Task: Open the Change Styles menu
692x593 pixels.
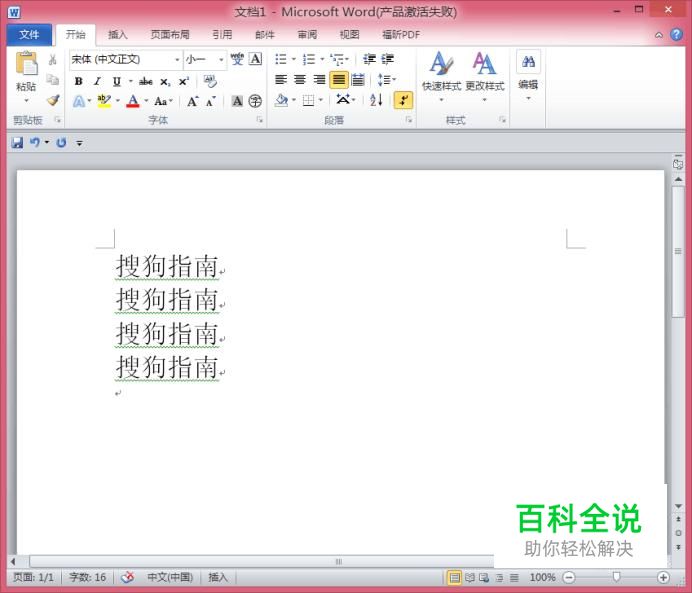Action: pos(485,76)
